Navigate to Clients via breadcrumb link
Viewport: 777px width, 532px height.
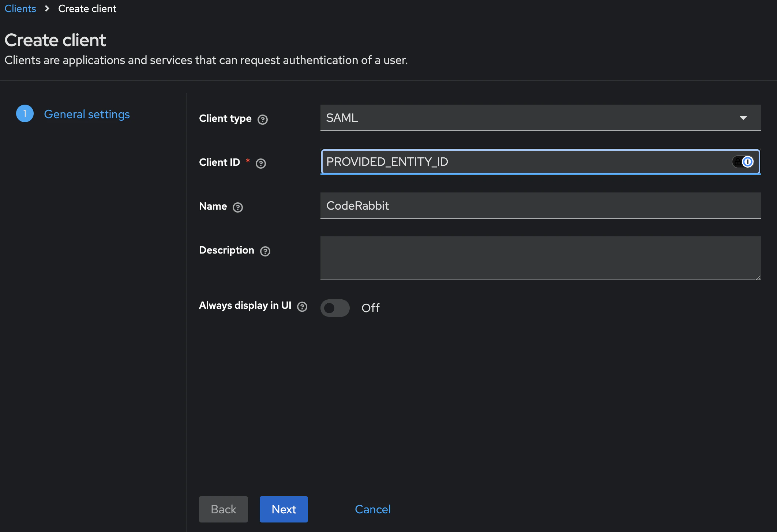point(20,8)
